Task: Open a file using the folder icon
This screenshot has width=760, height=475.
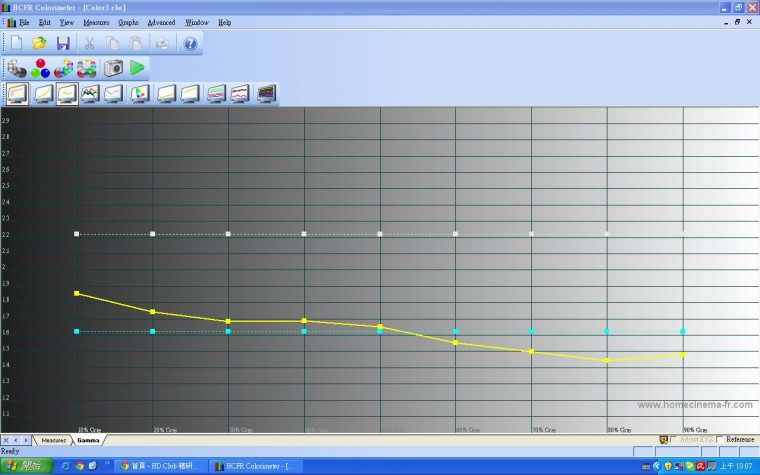Action: tap(40, 43)
